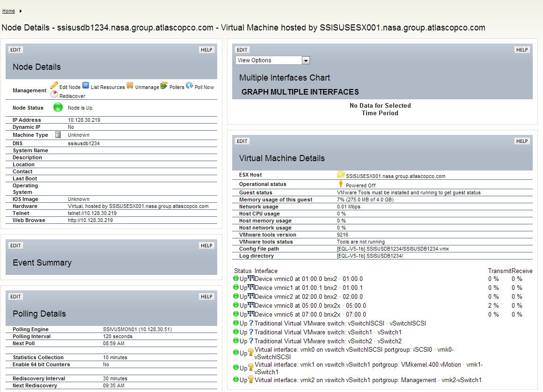Click the View Options dropdown arrow
Screen dimensions: 543x392
coord(306,61)
